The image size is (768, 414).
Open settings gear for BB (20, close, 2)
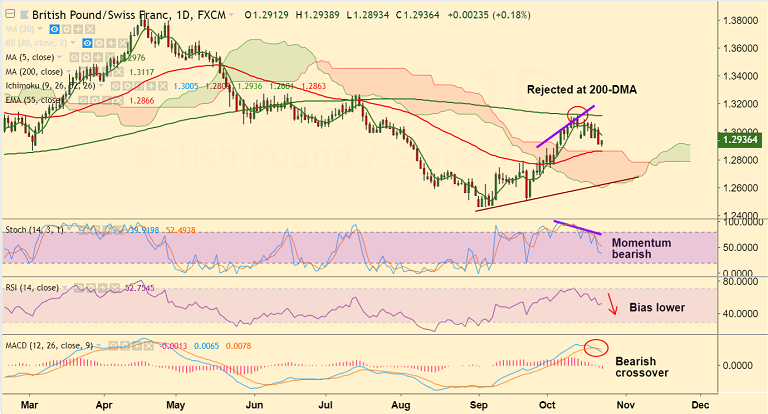point(99,43)
